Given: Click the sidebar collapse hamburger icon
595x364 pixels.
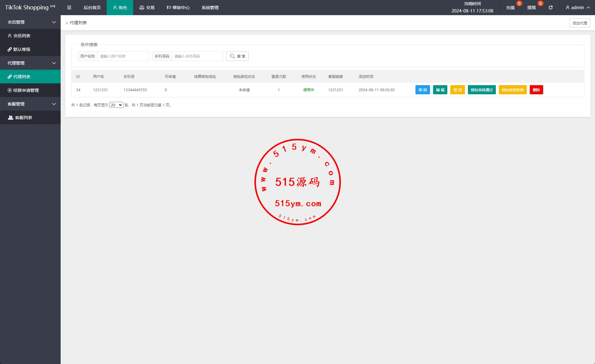Looking at the screenshot, I should pyautogui.click(x=69, y=8).
